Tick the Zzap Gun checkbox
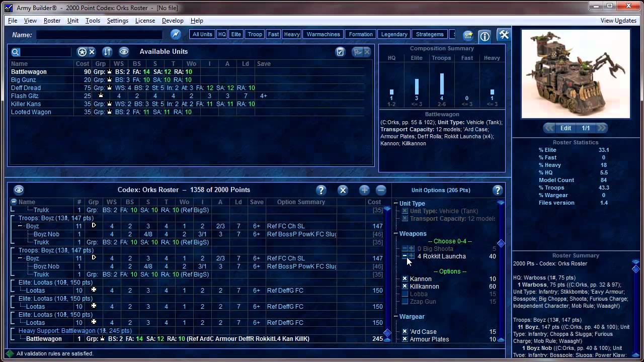Screen dimensions: 644x362 click(x=405, y=302)
